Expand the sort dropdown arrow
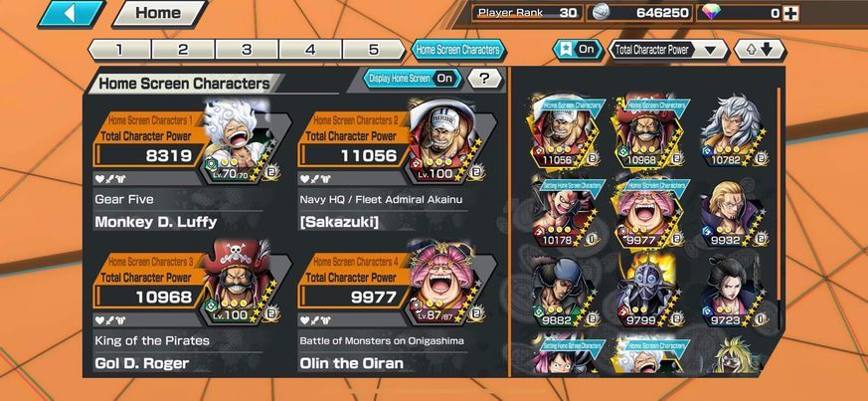This screenshot has height=401, width=868. pos(711,50)
